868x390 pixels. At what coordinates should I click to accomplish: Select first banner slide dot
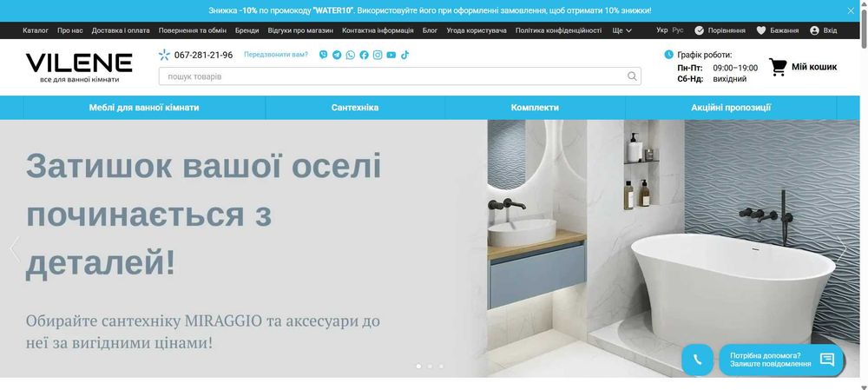[418, 367]
